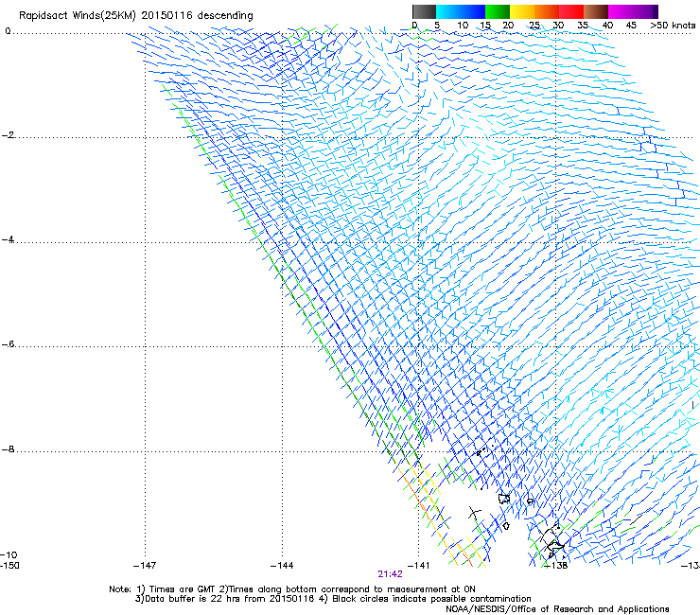Click the '-144' longitude axis label
The width and height of the screenshot is (700, 615).
click(282, 566)
